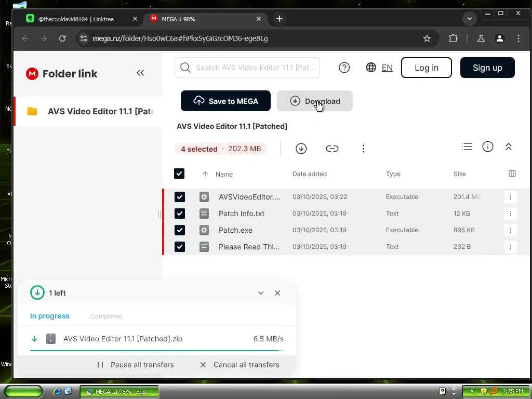Open column chooser icon in table header

point(512,174)
